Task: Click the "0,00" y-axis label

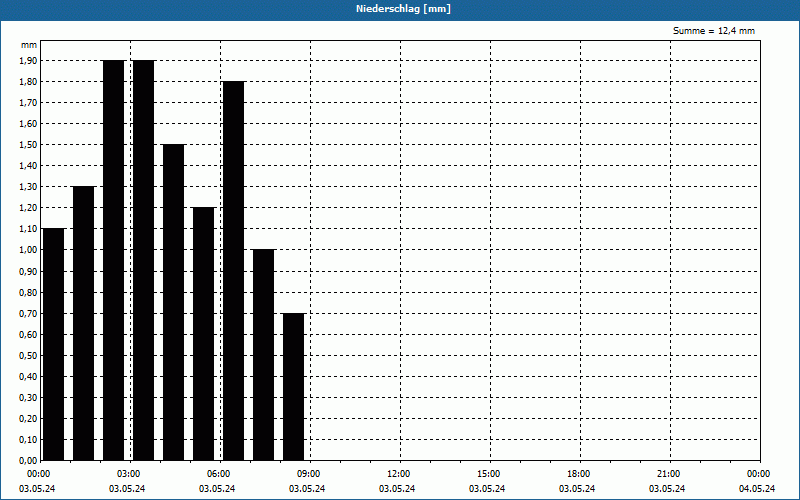Action: tap(28, 461)
